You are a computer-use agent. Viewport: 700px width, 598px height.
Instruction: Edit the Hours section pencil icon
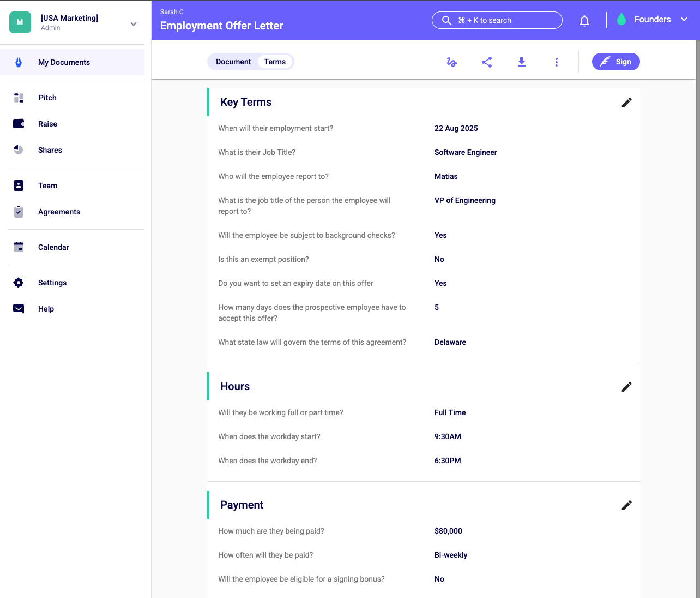pyautogui.click(x=626, y=386)
